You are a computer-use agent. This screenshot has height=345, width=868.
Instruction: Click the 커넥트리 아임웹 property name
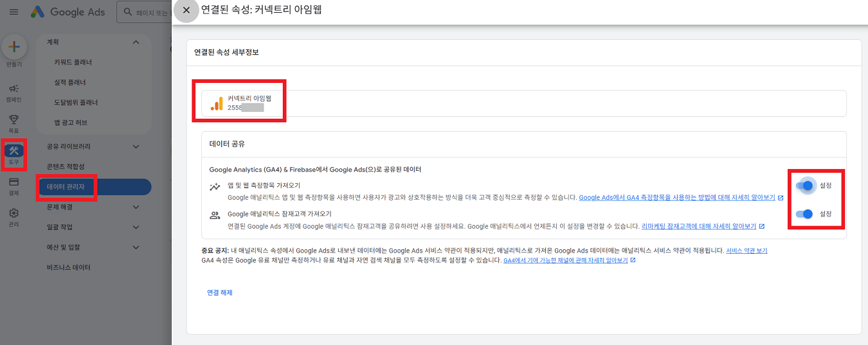249,98
